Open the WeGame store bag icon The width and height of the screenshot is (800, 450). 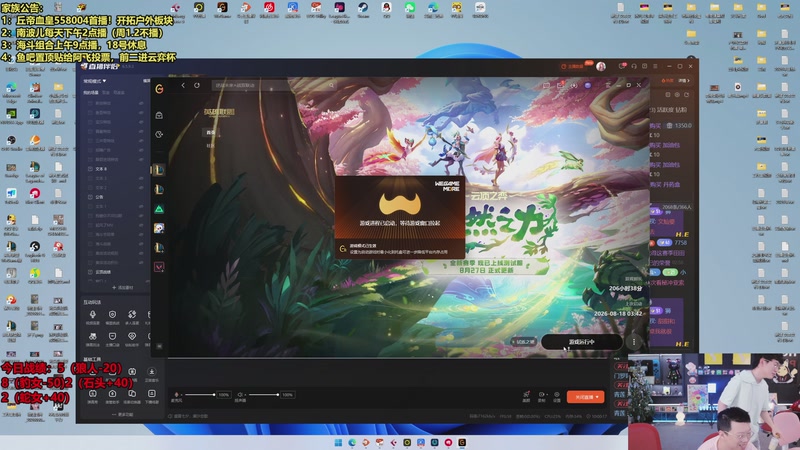pyautogui.click(x=159, y=115)
